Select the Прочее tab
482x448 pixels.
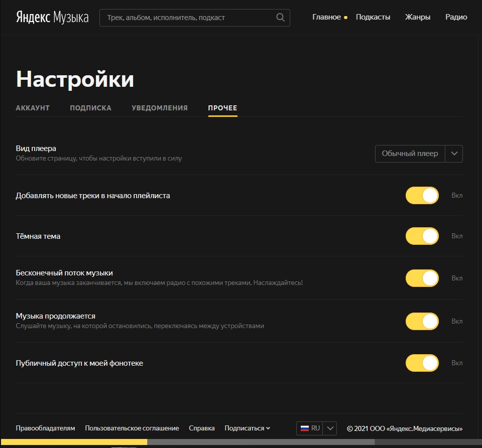[222, 108]
